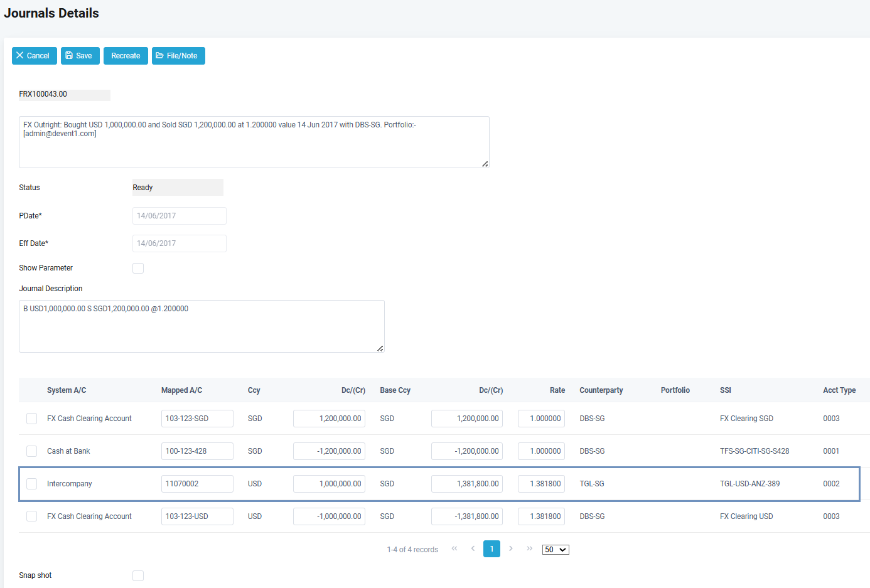Click the PDate input field

click(x=179, y=216)
